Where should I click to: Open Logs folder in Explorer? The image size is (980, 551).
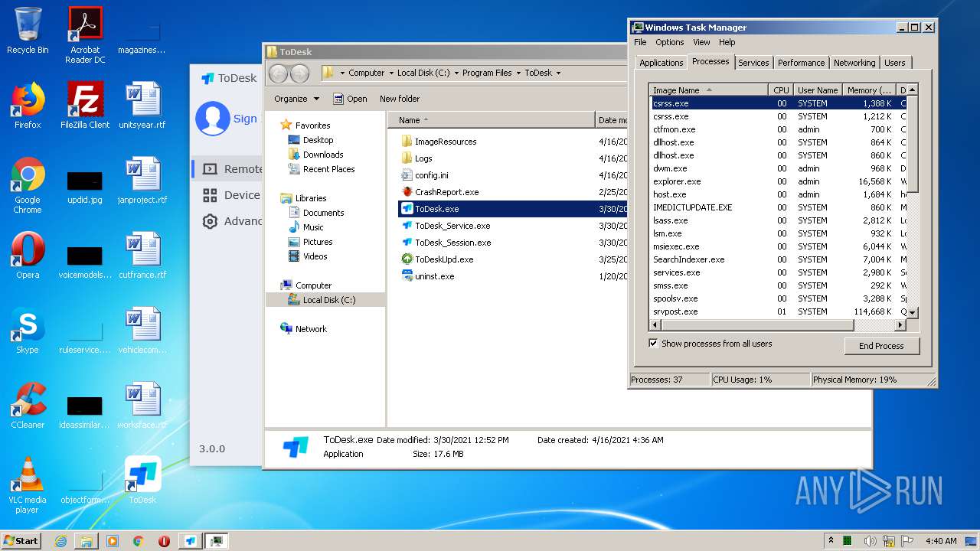point(423,158)
